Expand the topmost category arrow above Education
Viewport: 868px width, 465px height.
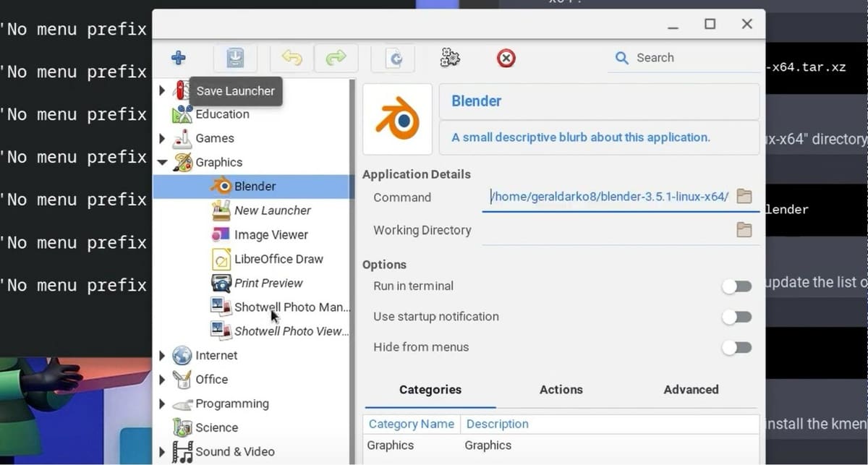(x=162, y=90)
